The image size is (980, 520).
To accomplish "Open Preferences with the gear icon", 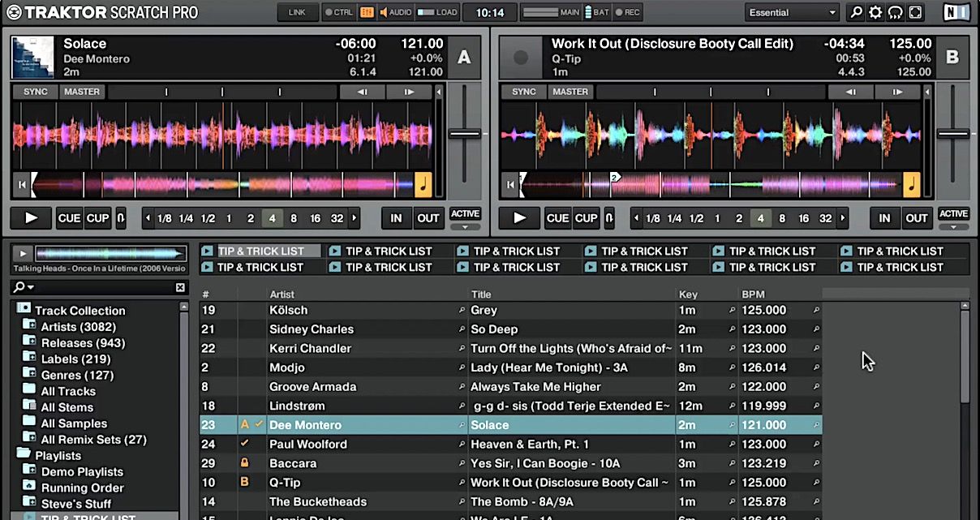I will tap(875, 12).
